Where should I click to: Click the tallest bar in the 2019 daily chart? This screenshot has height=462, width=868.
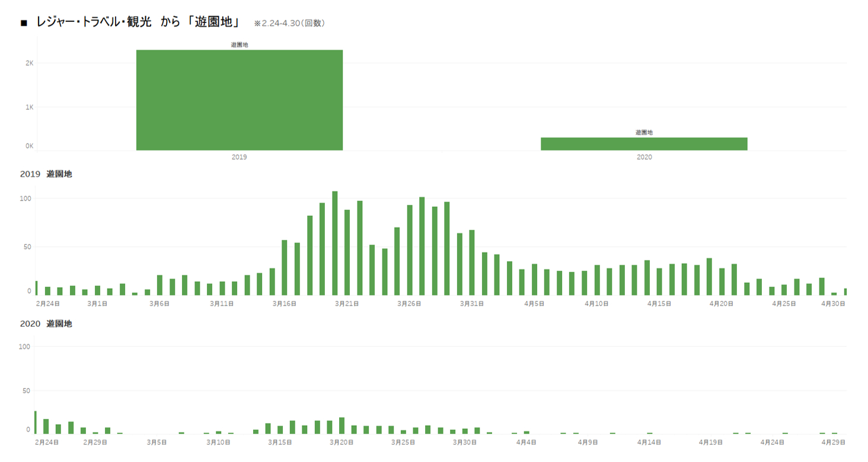335,243
